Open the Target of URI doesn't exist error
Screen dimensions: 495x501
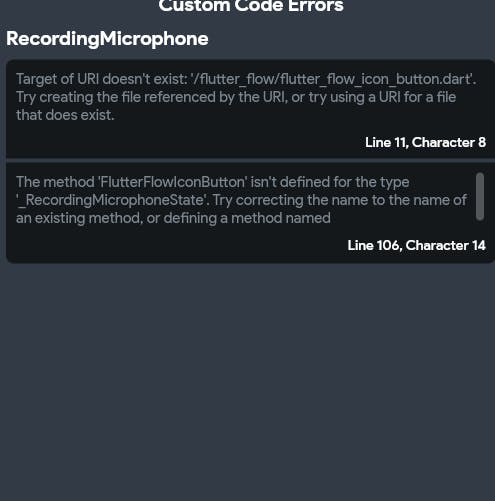tap(250, 108)
